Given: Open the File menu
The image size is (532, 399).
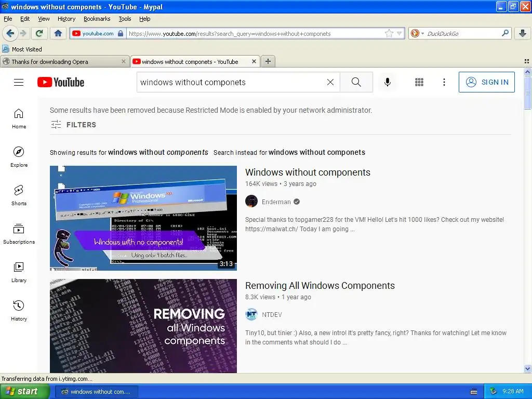Looking at the screenshot, I should pos(8,19).
